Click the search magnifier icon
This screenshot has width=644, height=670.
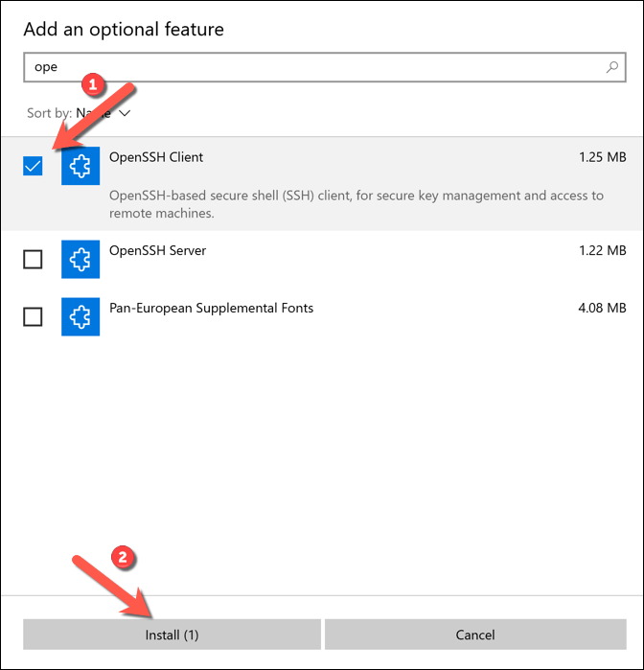point(611,68)
